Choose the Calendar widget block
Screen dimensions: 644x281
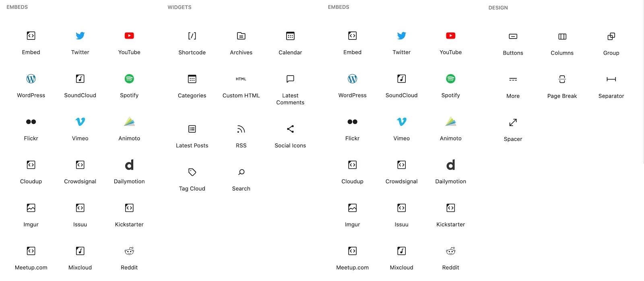(290, 43)
